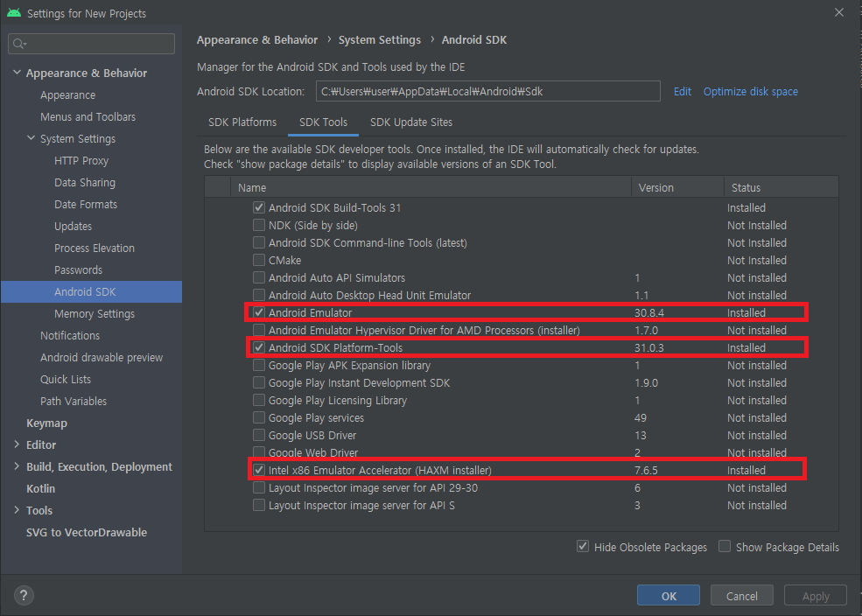This screenshot has height=616, width=862.
Task: Toggle Android Emulator checkbox
Action: (x=259, y=312)
